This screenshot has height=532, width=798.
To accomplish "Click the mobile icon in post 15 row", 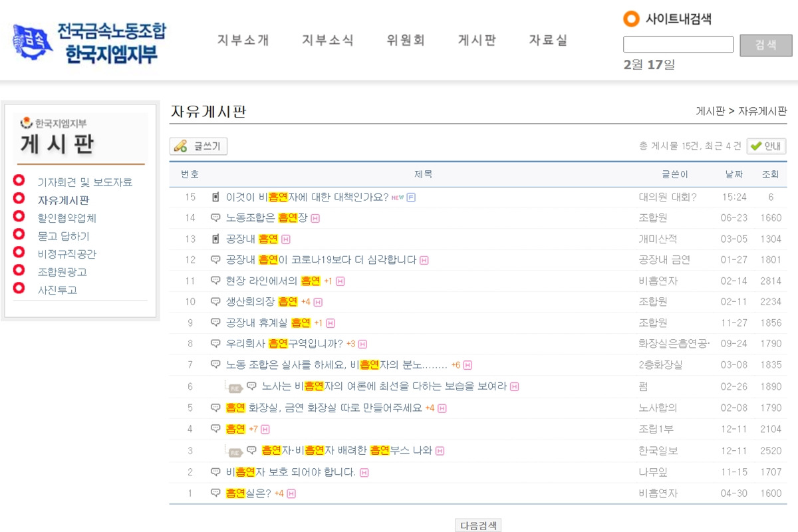I will click(x=215, y=197).
